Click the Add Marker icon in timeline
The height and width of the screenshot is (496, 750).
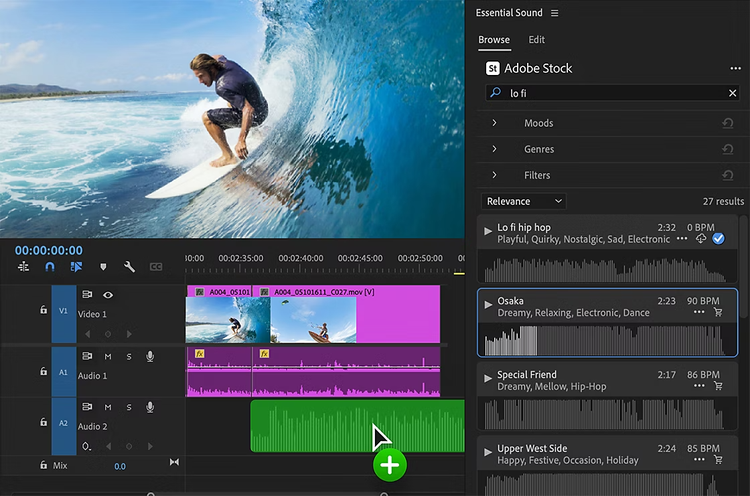point(103,267)
